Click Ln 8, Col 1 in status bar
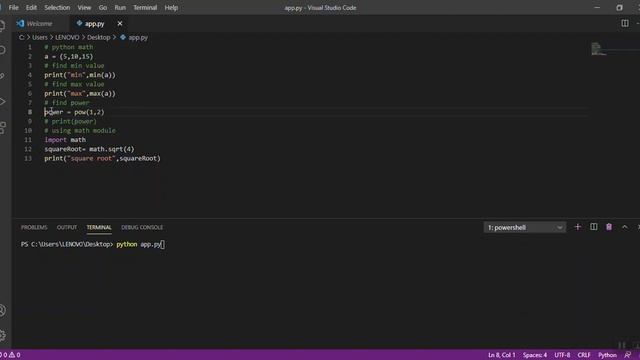This screenshot has width=640, height=360. [x=502, y=355]
